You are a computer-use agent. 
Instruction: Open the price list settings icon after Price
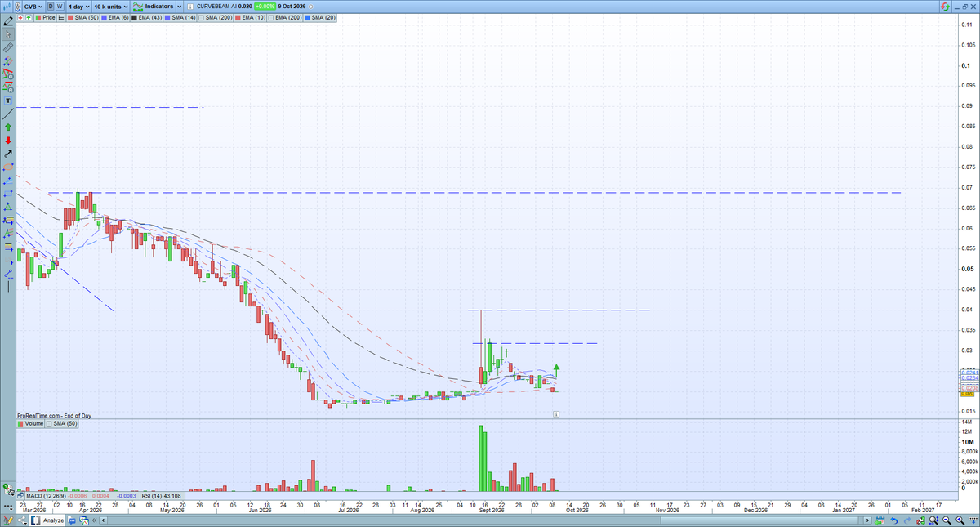(61, 17)
